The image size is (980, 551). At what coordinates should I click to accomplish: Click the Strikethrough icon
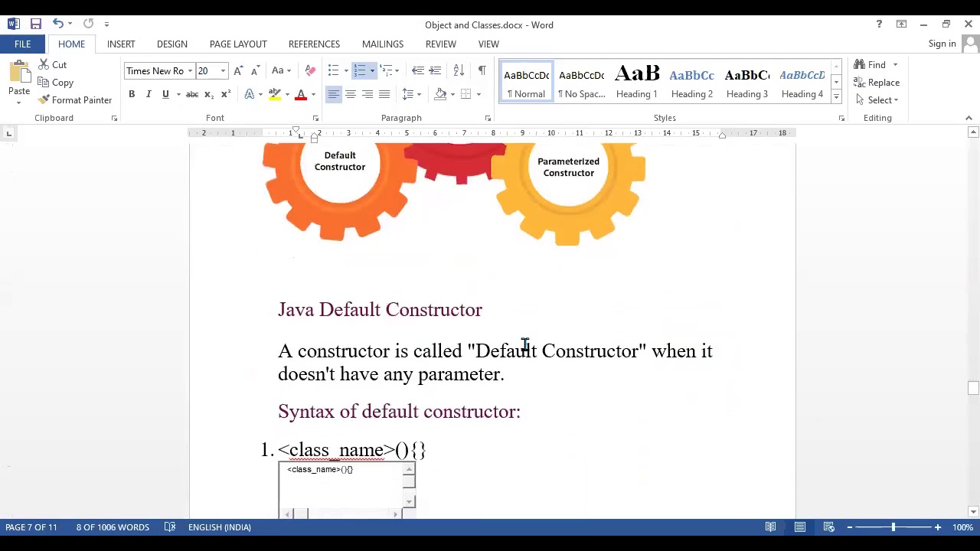(192, 94)
